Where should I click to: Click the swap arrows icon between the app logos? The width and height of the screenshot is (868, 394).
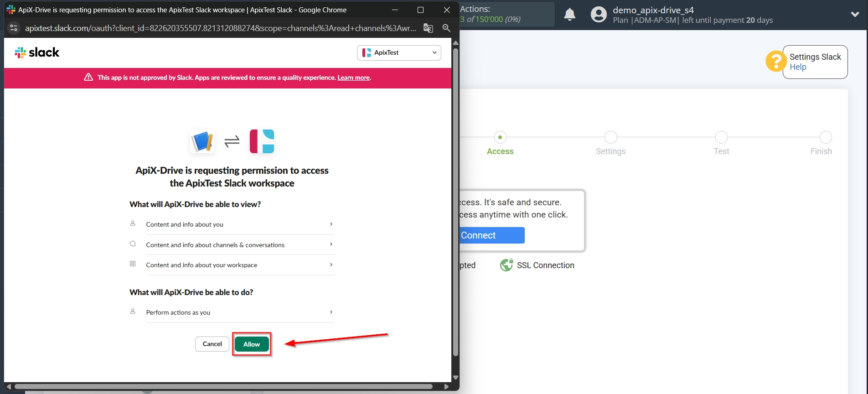tap(232, 141)
